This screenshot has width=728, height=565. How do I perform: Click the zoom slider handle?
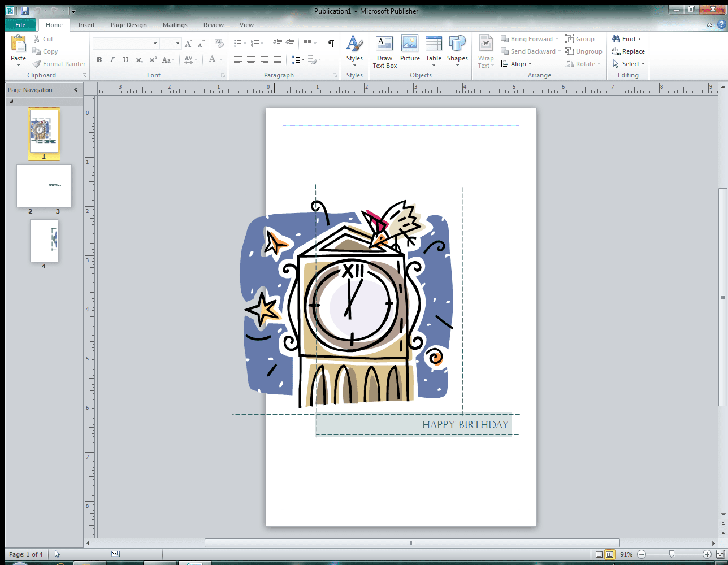(x=671, y=554)
